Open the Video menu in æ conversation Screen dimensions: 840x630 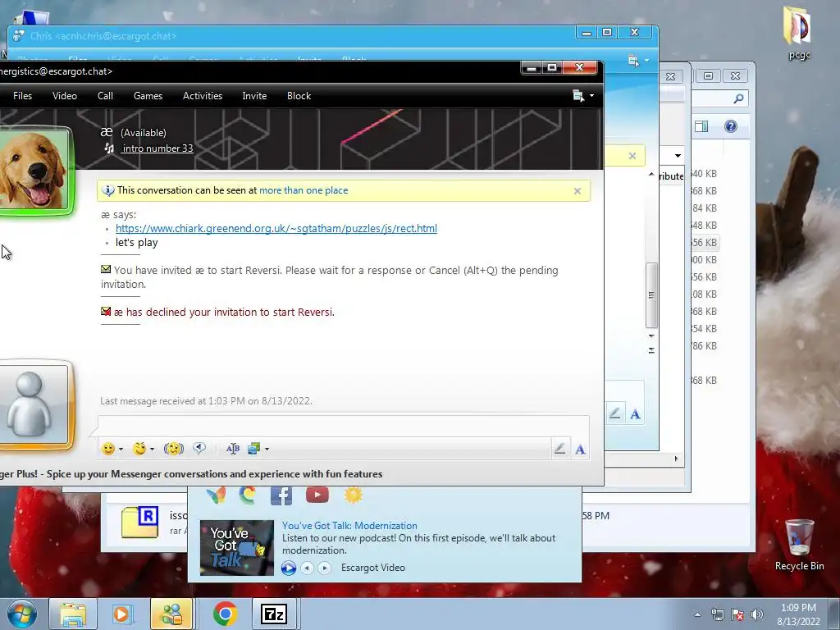[x=65, y=96]
